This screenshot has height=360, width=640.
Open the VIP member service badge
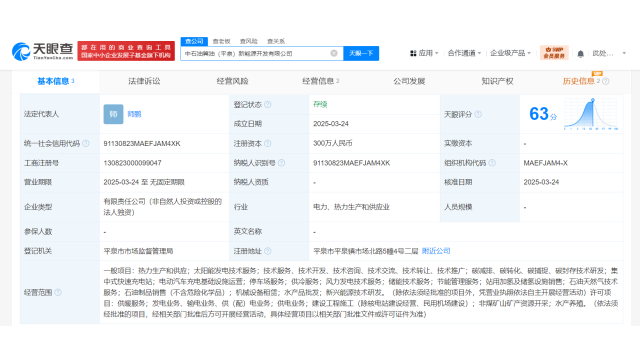[x=554, y=53]
